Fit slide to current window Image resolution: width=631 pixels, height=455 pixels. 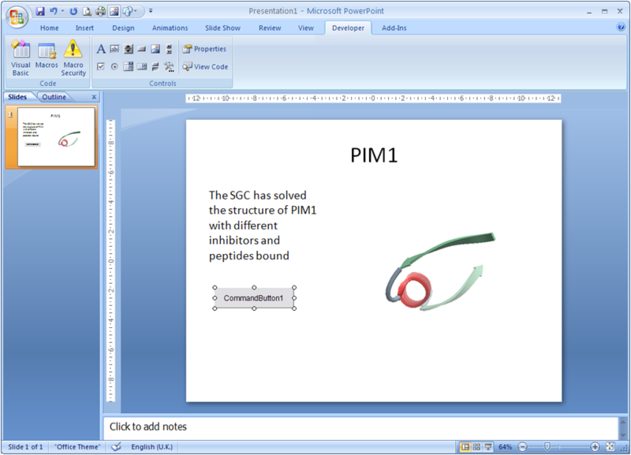(611, 447)
